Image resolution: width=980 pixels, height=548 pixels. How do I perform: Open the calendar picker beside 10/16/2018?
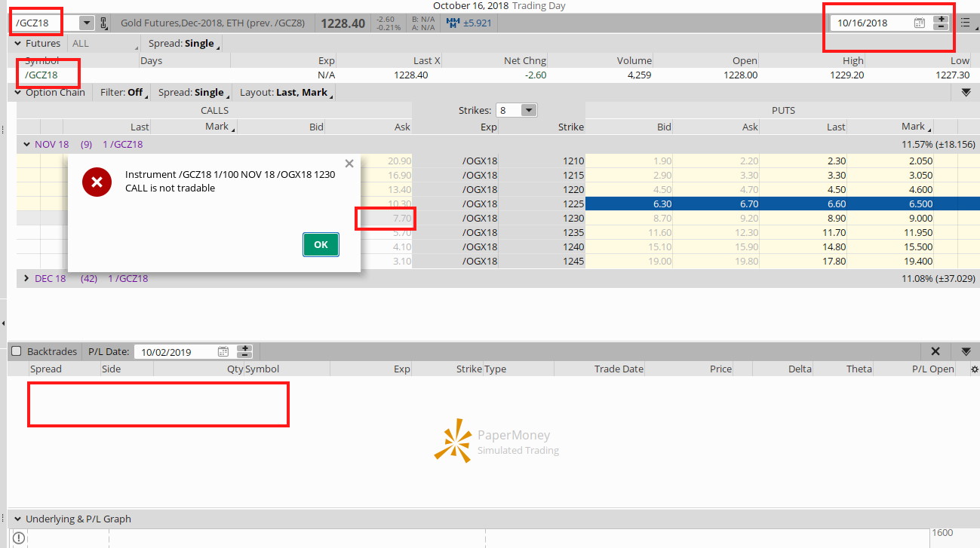919,23
